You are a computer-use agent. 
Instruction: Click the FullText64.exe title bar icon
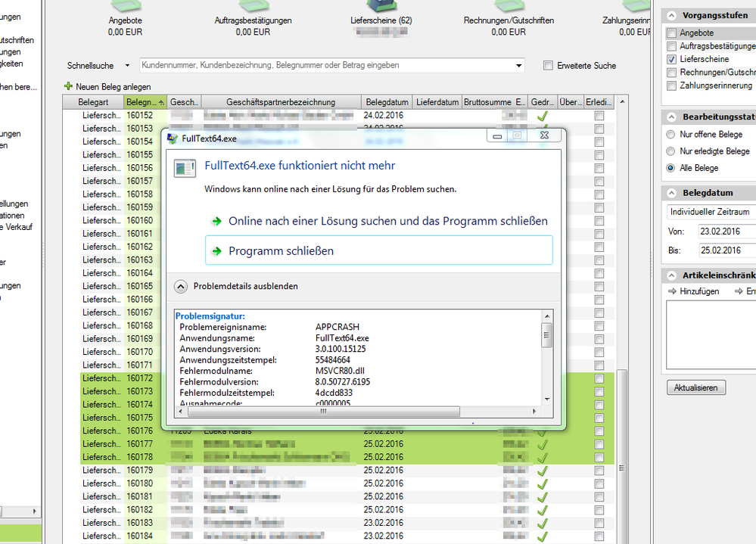[x=172, y=138]
